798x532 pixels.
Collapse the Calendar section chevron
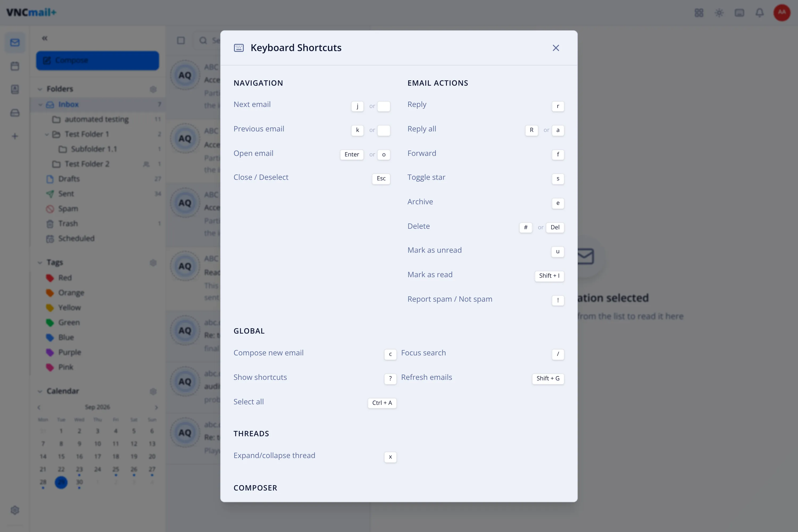coord(40,392)
